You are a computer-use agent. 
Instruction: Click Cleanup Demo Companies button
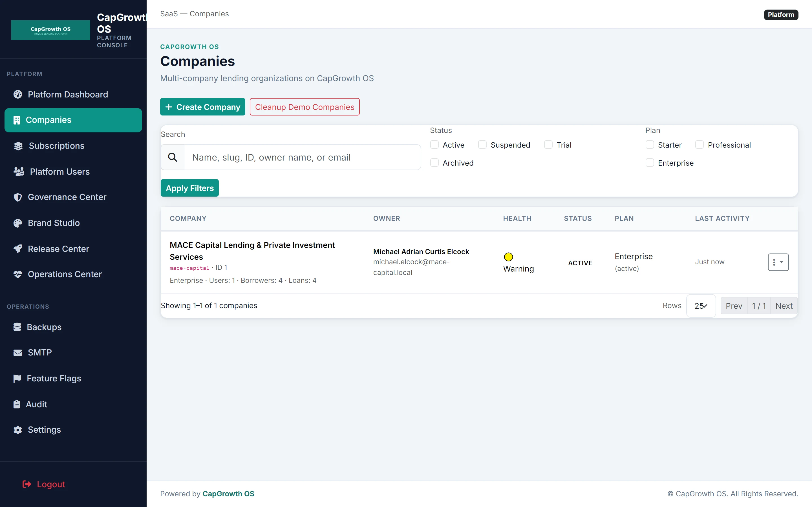[305, 107]
